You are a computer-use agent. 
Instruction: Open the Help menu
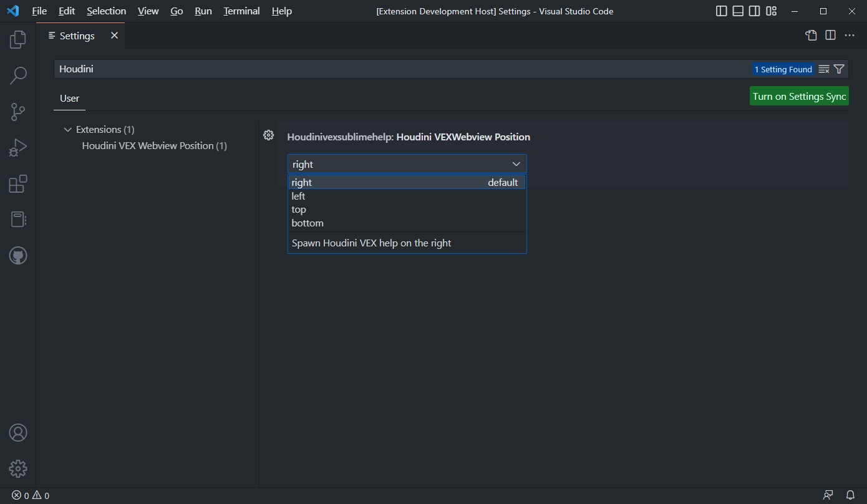[281, 11]
